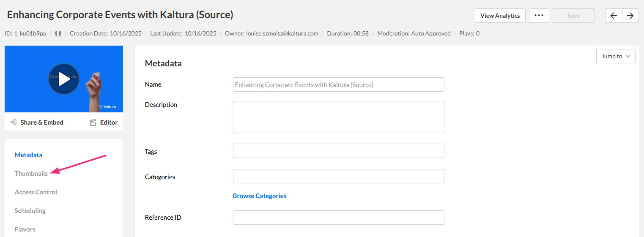Open the Flavors section
Viewport: 644px width, 237px height.
click(25, 229)
